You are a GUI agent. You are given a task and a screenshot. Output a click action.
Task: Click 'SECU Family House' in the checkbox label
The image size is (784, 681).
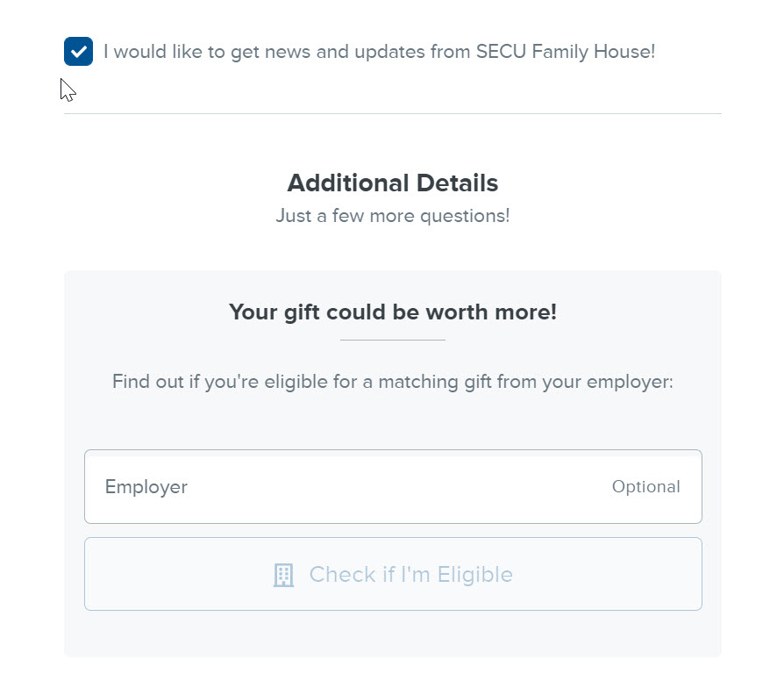click(563, 52)
